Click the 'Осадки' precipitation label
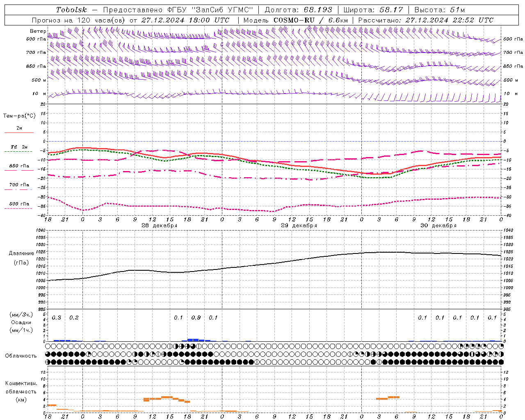 click(x=21, y=322)
